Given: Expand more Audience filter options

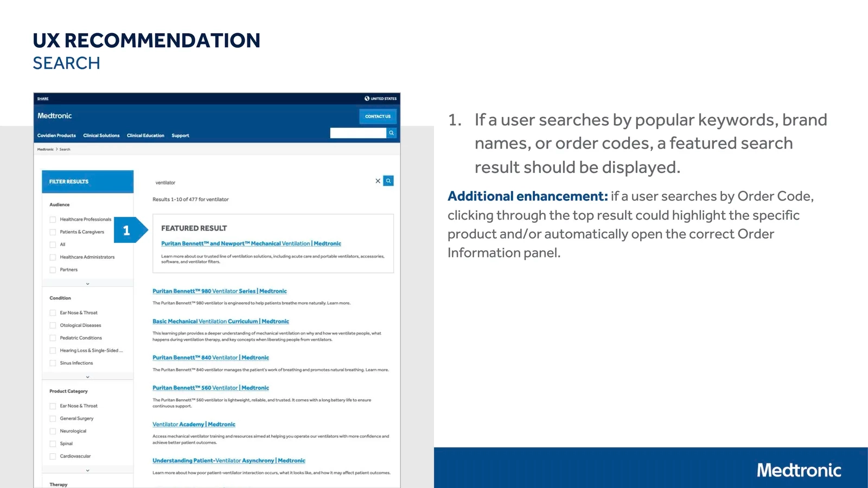Looking at the screenshot, I should point(87,284).
